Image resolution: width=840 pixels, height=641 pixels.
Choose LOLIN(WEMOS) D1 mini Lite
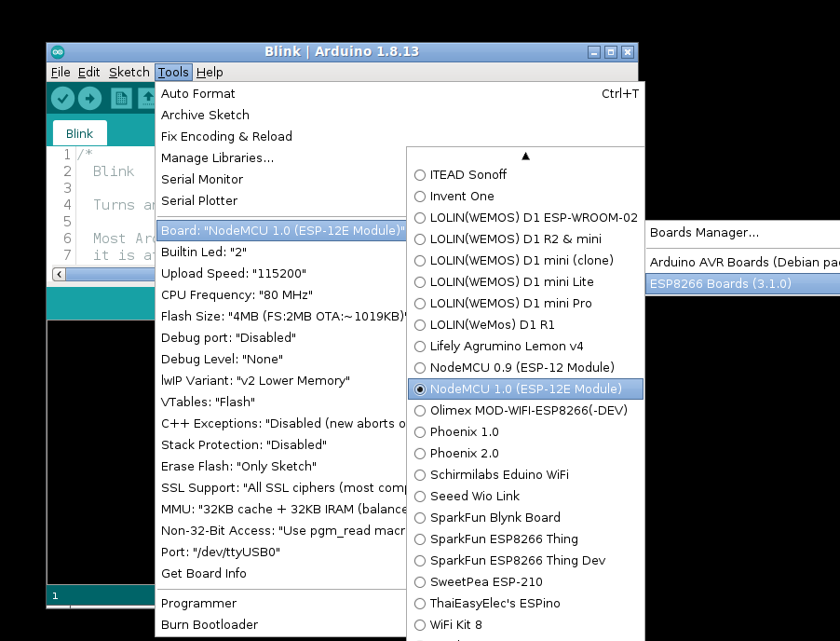click(525, 282)
